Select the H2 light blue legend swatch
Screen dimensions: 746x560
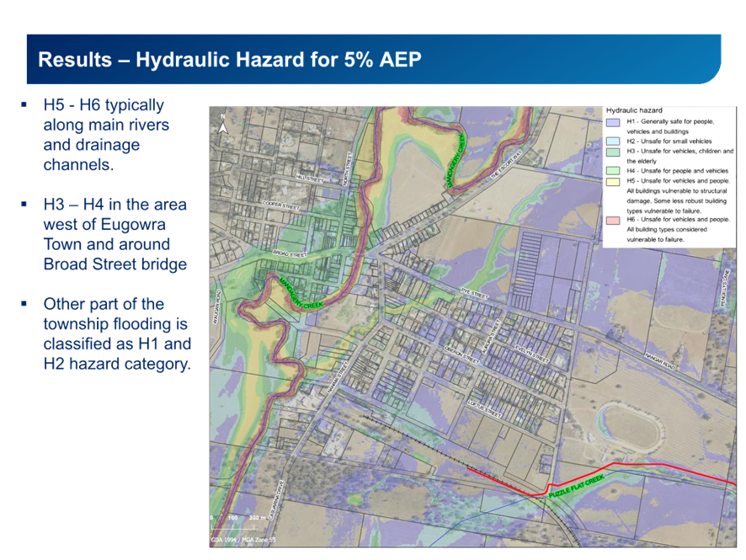click(x=613, y=141)
